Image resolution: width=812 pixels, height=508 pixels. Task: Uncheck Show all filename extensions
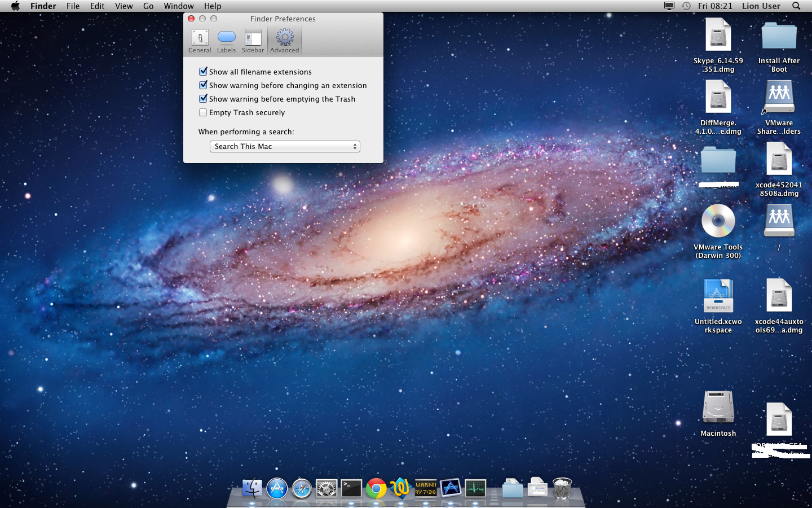[x=203, y=72]
